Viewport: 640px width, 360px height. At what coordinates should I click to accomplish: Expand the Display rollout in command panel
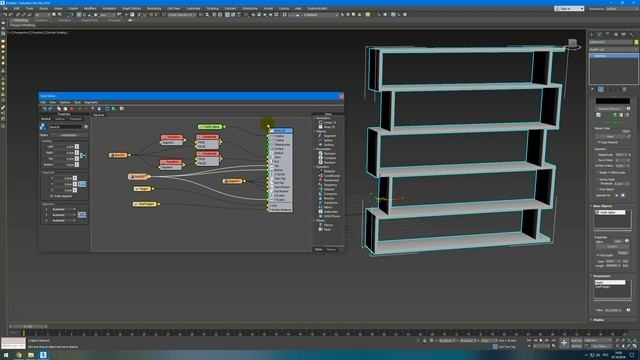(x=598, y=320)
